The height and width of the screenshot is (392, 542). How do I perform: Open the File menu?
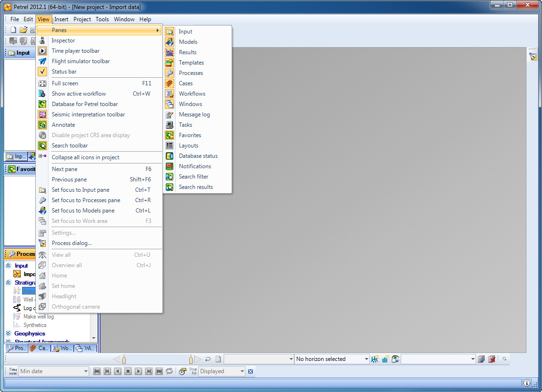pos(15,19)
